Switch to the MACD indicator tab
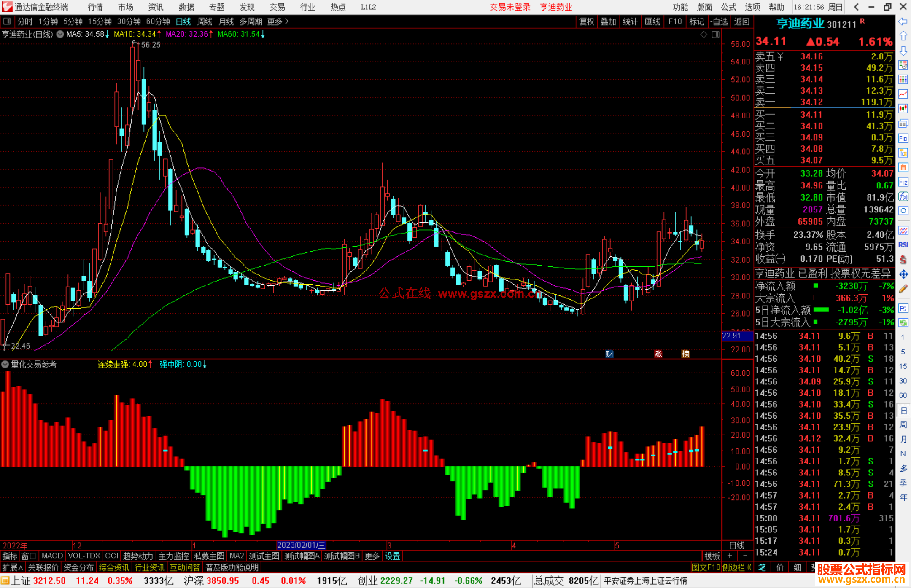Image resolution: width=911 pixels, height=588 pixels. [52, 556]
